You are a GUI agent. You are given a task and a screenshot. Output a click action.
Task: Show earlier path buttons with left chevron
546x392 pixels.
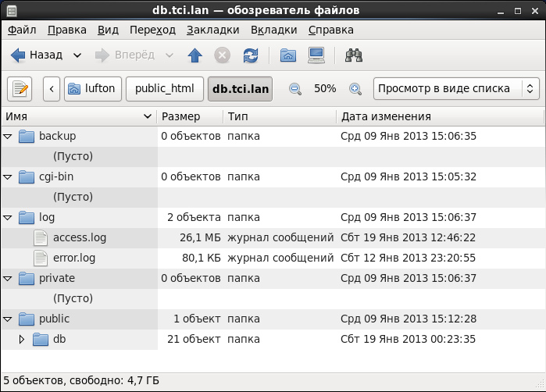(52, 89)
